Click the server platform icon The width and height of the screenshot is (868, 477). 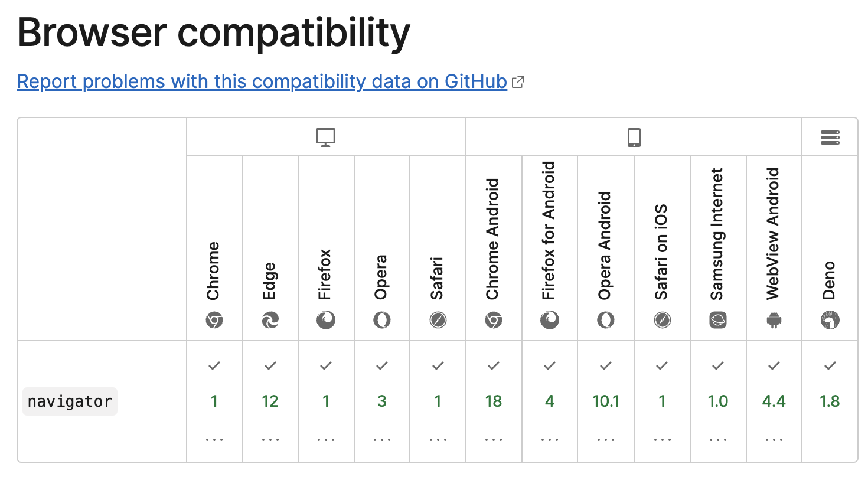[x=830, y=138]
